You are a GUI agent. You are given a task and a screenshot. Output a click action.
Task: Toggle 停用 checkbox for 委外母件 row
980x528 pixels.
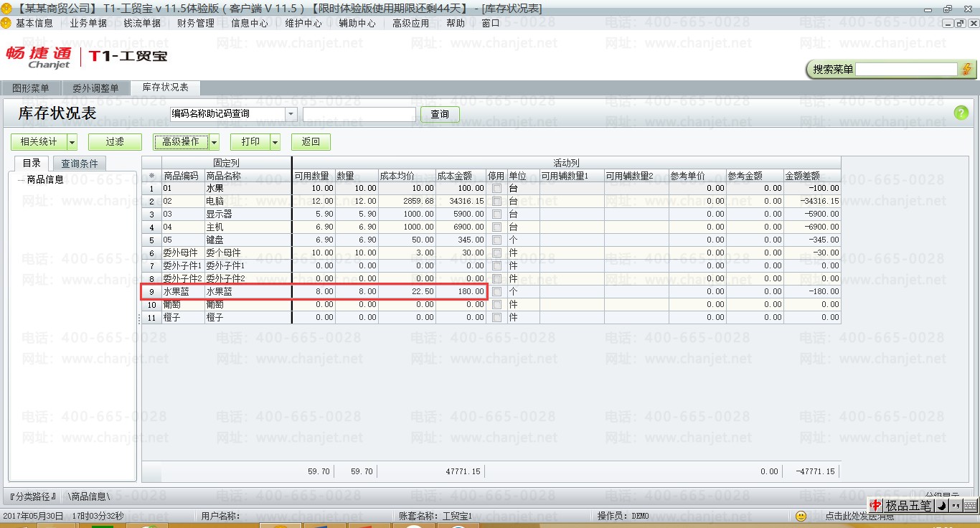click(x=496, y=253)
